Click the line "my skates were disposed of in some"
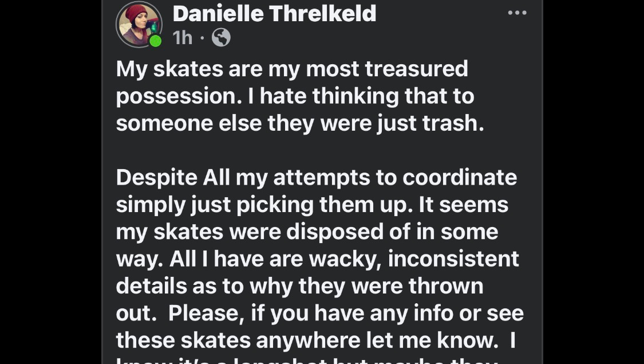Viewport: 644px width, 364px height. 307,232
